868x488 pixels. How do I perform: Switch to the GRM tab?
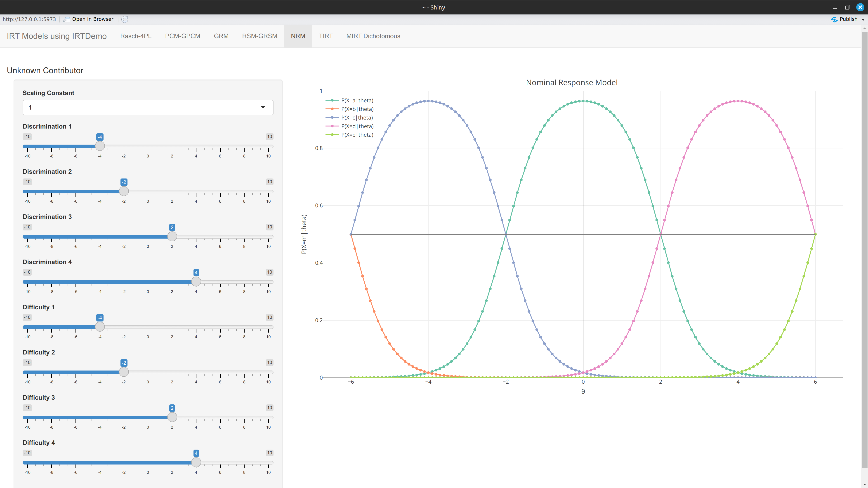click(x=221, y=36)
